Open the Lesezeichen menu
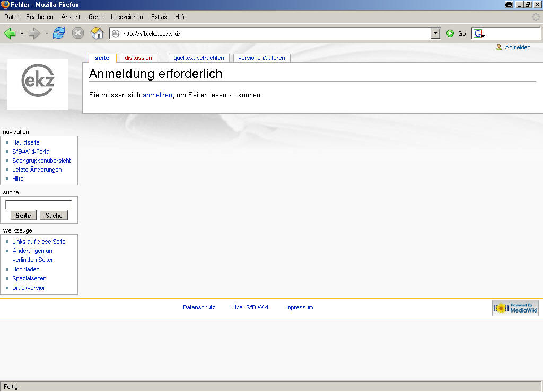 pyautogui.click(x=127, y=17)
